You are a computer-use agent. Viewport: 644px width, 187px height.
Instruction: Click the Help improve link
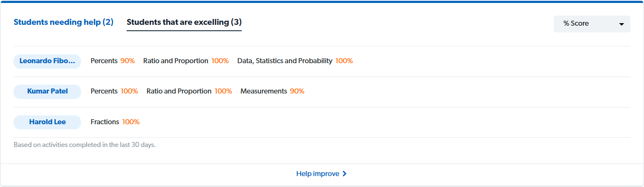pyautogui.click(x=321, y=174)
